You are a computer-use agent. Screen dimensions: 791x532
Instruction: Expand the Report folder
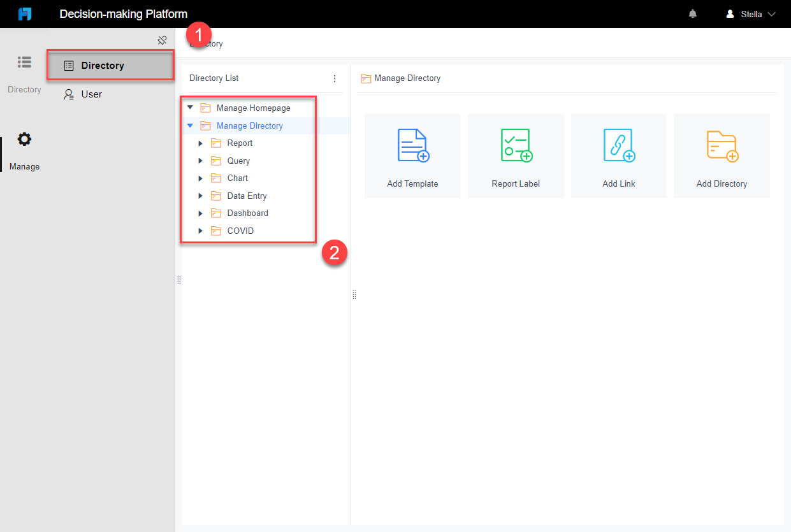201,143
